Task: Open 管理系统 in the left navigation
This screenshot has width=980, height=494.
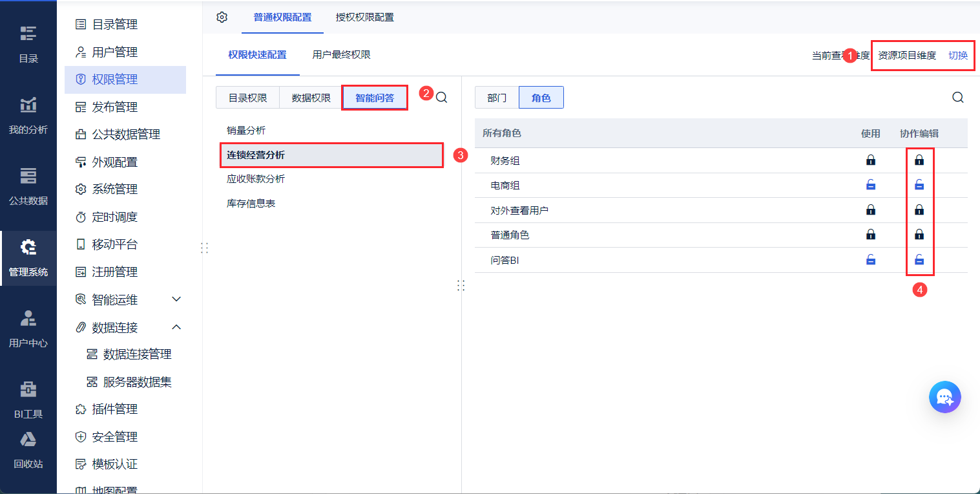Action: point(28,257)
